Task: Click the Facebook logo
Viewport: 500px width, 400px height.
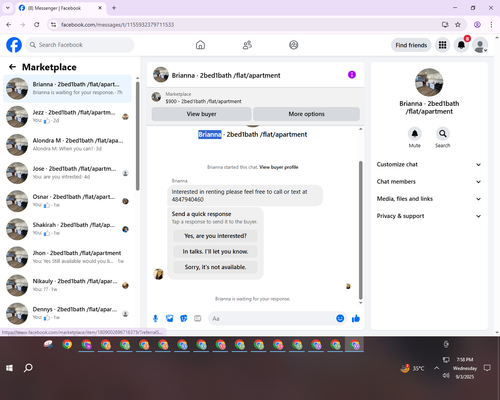Action: tap(14, 45)
